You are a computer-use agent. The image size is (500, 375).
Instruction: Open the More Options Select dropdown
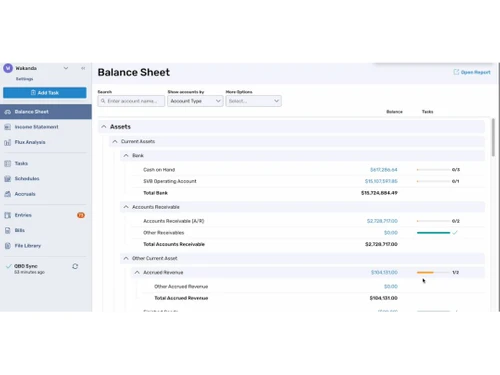(x=253, y=101)
